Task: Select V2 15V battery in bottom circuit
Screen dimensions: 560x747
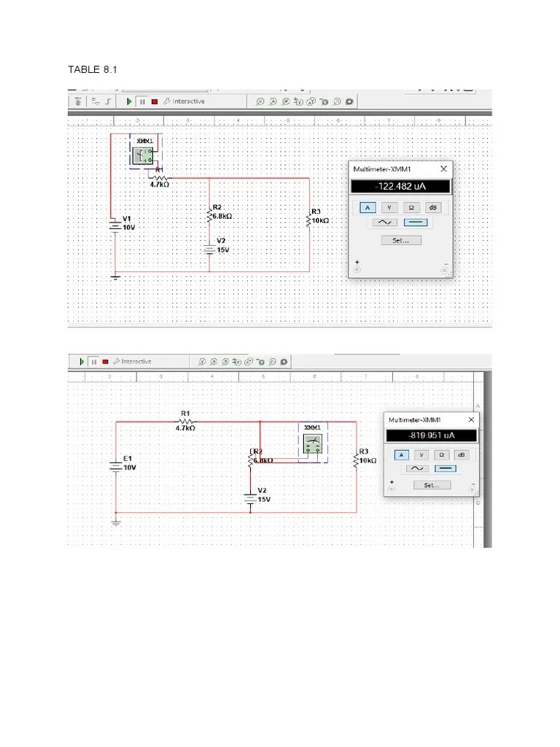Action: [251, 499]
